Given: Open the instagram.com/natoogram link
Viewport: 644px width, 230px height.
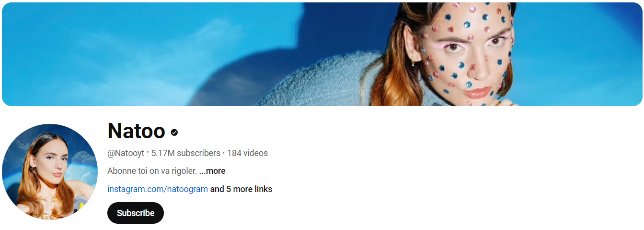Looking at the screenshot, I should pyautogui.click(x=158, y=189).
